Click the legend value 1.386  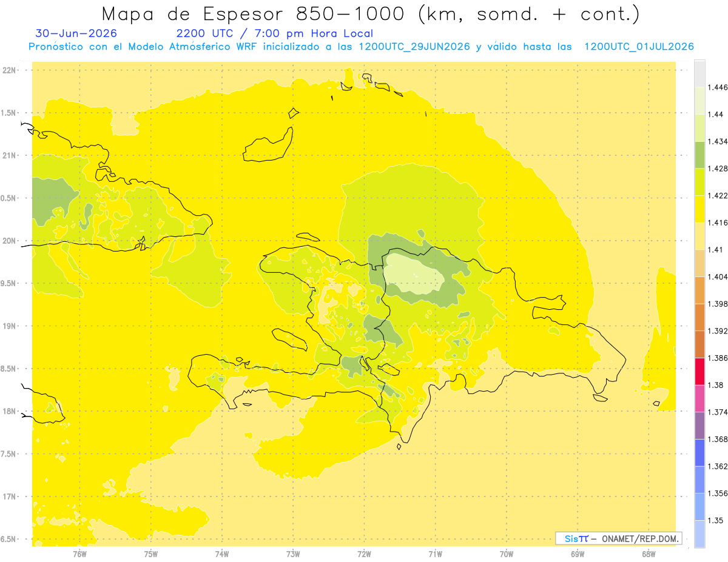[x=718, y=358]
